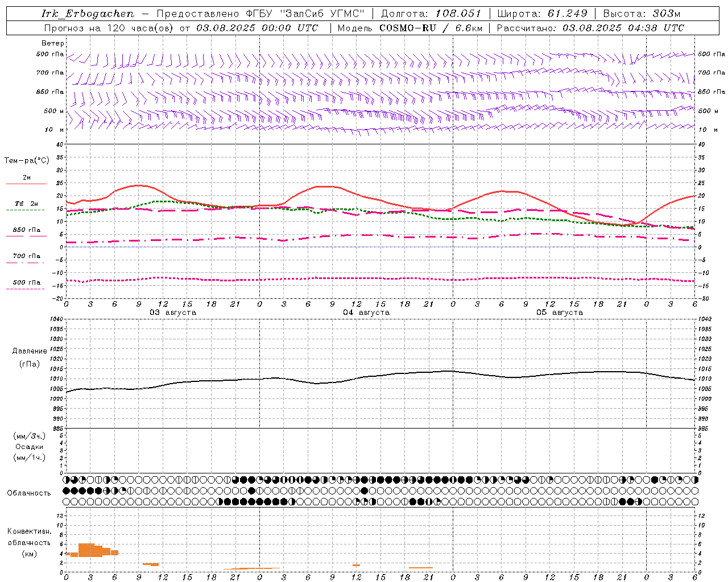Click the (мм/1ч.) precipitation unit label

pyautogui.click(x=29, y=458)
